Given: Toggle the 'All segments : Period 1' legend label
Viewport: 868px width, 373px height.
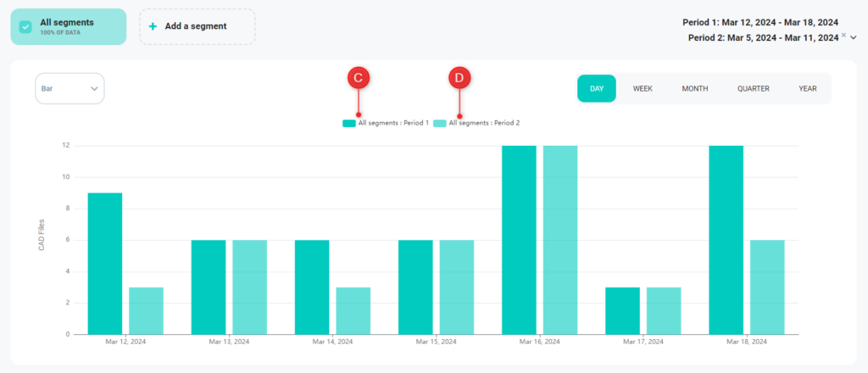Looking at the screenshot, I should (x=393, y=123).
